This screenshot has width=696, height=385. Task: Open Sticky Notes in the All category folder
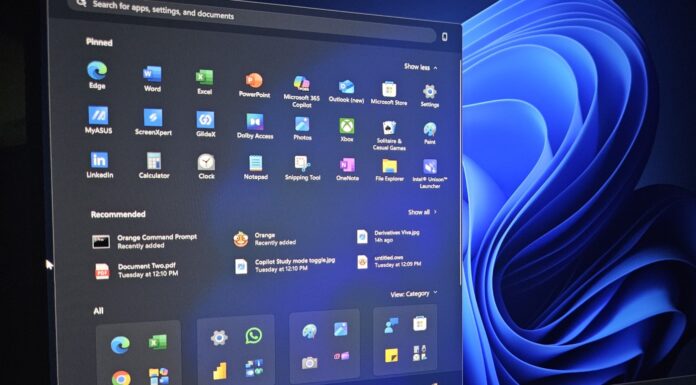[391, 355]
